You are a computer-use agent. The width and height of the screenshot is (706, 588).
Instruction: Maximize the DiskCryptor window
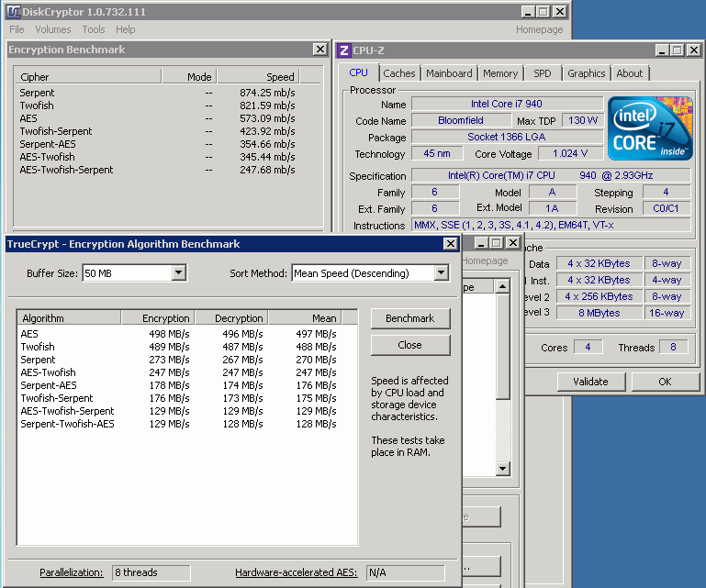point(544,12)
